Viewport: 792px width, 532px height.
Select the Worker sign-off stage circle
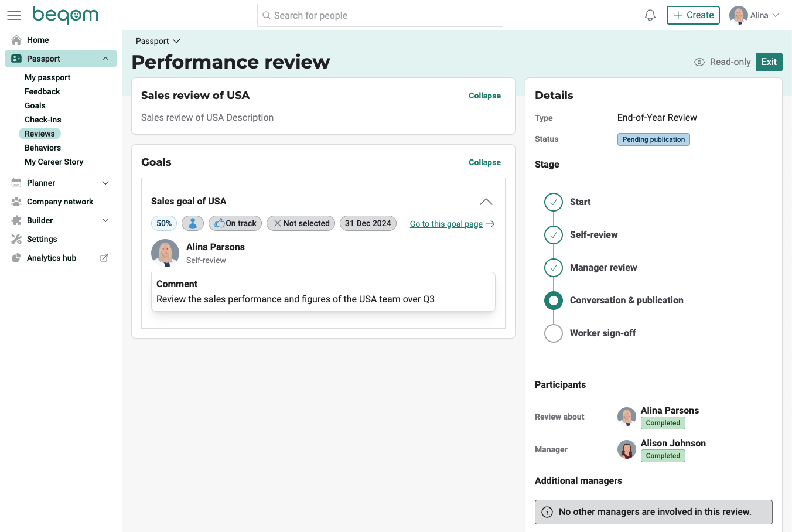click(554, 333)
